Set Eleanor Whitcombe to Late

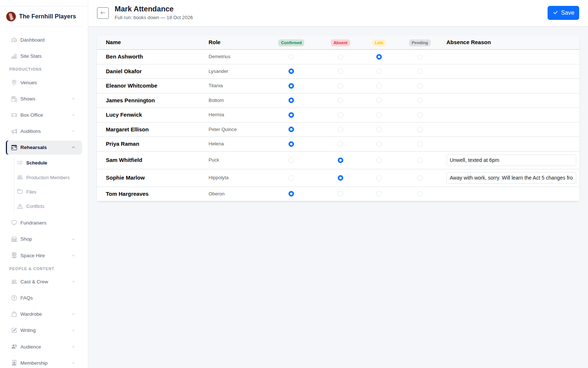click(x=379, y=86)
